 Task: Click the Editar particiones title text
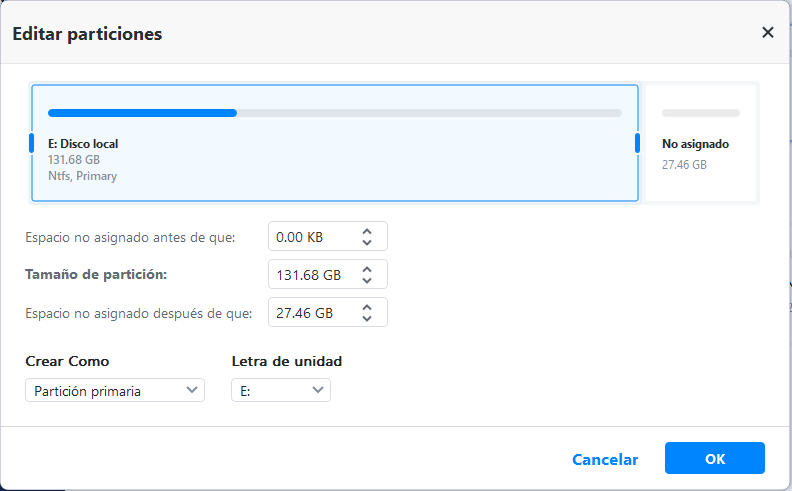click(x=87, y=34)
